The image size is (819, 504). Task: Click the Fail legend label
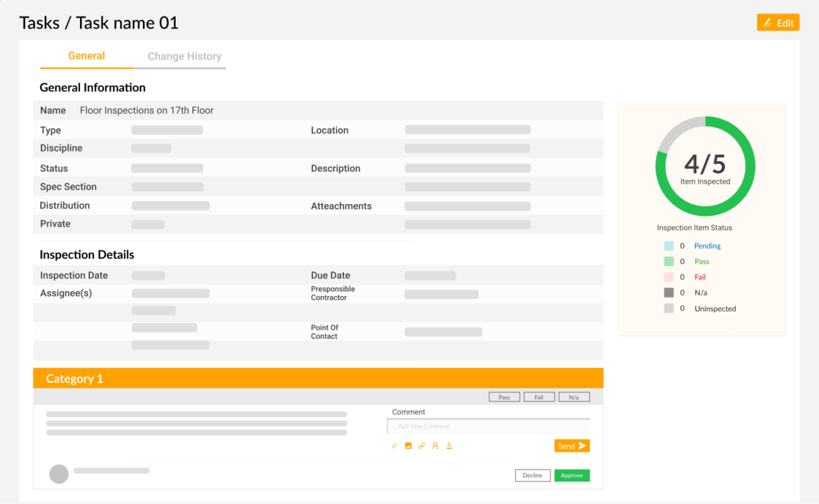(x=700, y=277)
